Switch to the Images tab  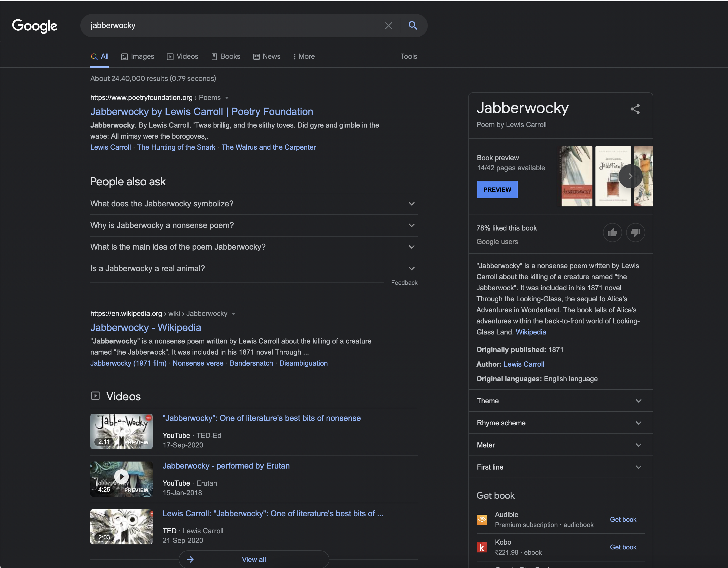[x=138, y=57]
